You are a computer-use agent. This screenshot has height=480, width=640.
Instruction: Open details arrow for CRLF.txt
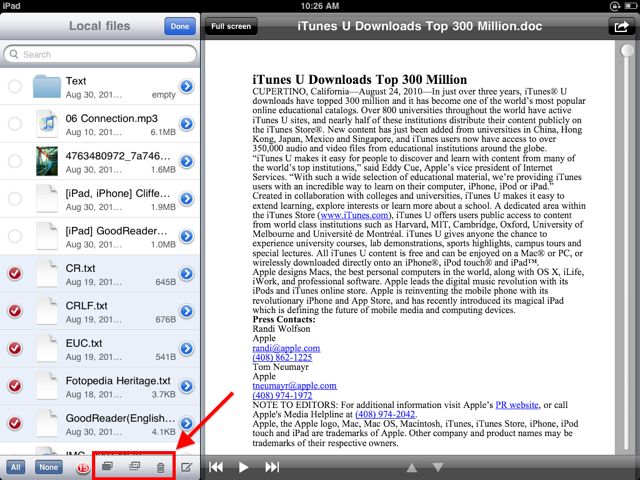click(x=187, y=311)
